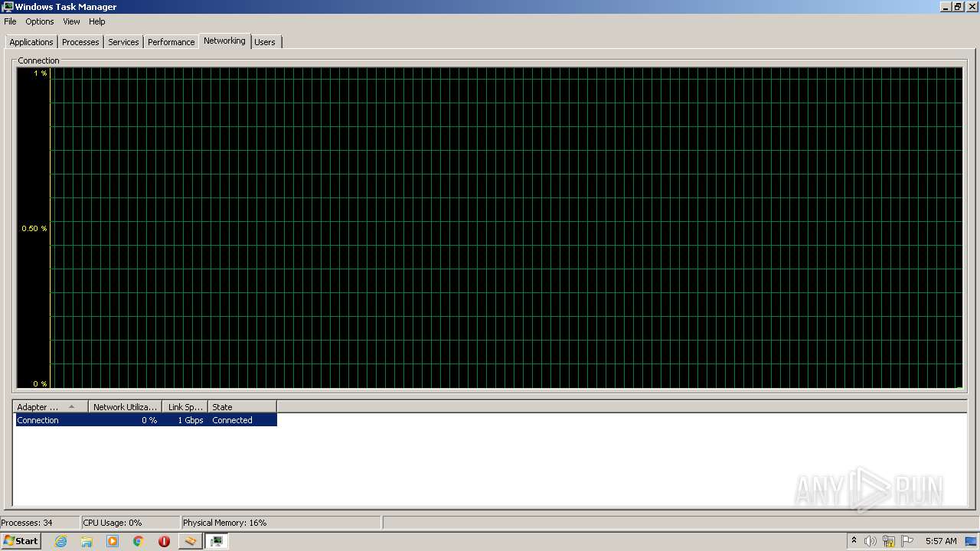Click the 5:57 AM system clock
980x551 pixels.
(x=941, y=541)
